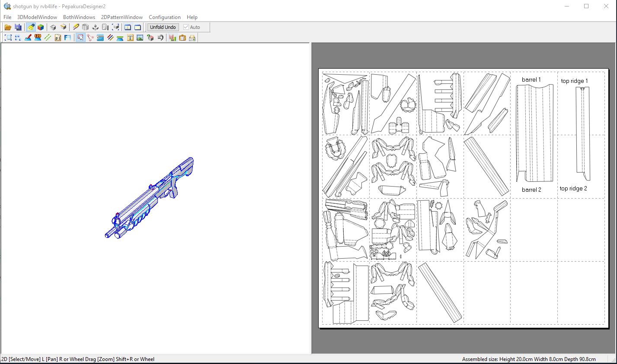This screenshot has width=617, height=364.
Task: Click the diagonal colored lines icon
Action: click(x=110, y=38)
